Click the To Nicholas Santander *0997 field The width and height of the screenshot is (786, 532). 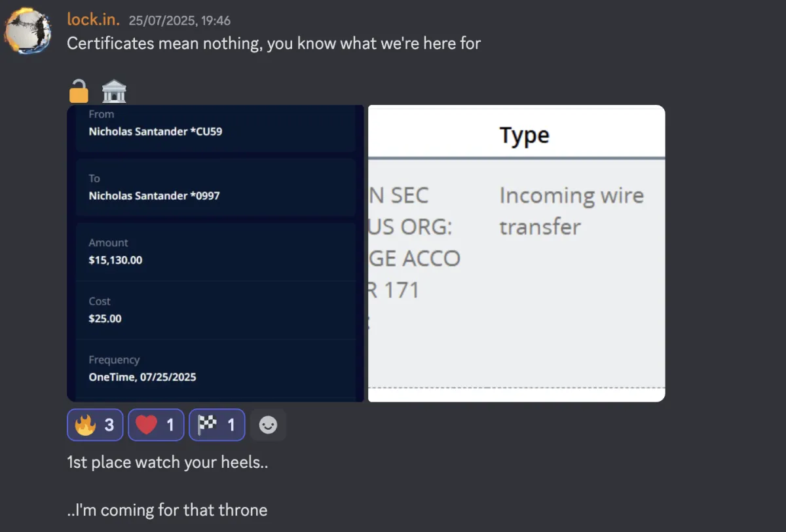coord(215,187)
